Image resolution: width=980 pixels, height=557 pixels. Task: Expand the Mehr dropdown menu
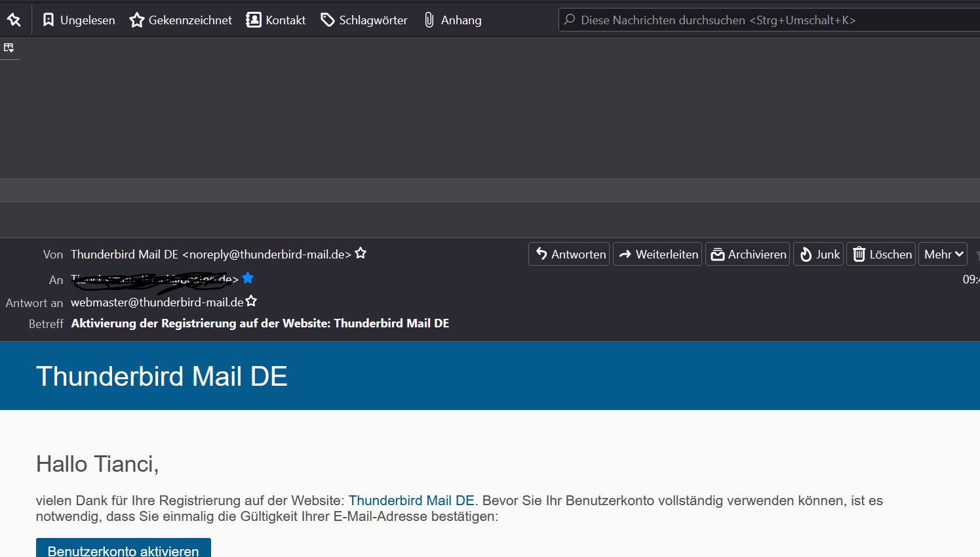click(943, 254)
